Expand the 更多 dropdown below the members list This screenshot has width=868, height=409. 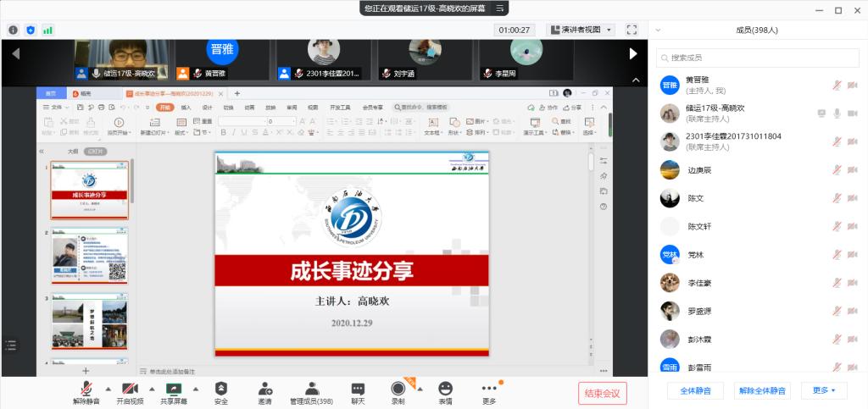pyautogui.click(x=824, y=390)
